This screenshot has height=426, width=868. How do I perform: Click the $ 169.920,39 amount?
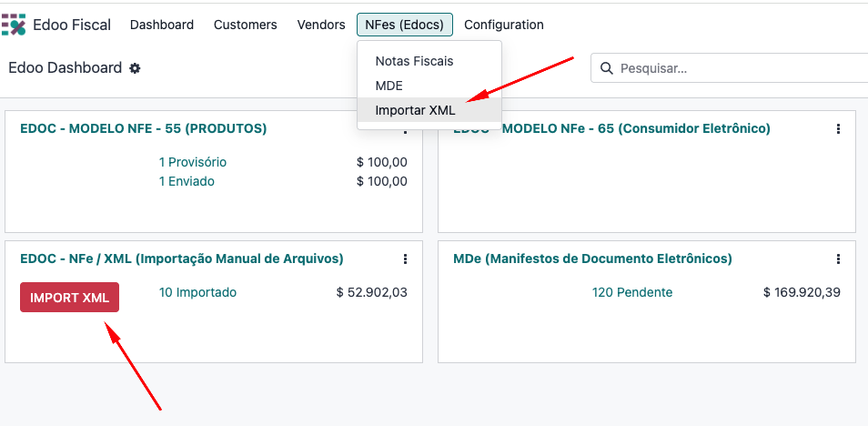click(x=802, y=292)
